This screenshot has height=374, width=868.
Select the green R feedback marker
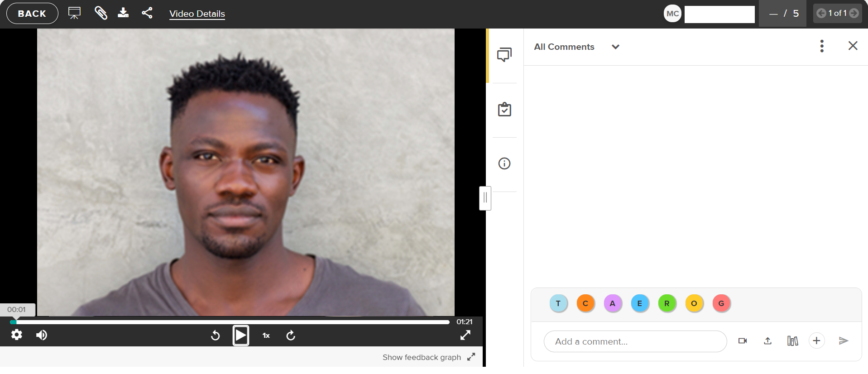click(x=667, y=303)
